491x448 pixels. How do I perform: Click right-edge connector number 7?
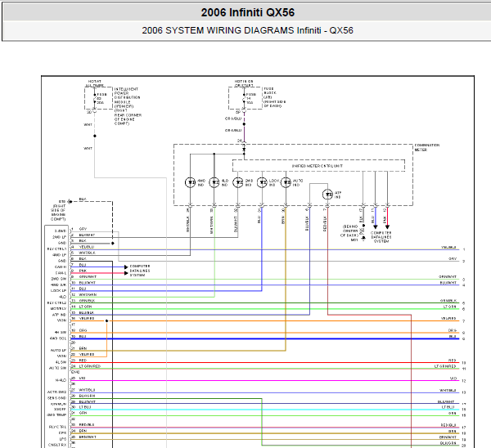click(464, 321)
